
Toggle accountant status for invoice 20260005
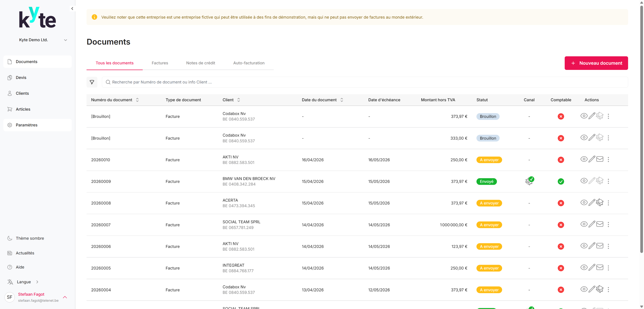pyautogui.click(x=561, y=268)
